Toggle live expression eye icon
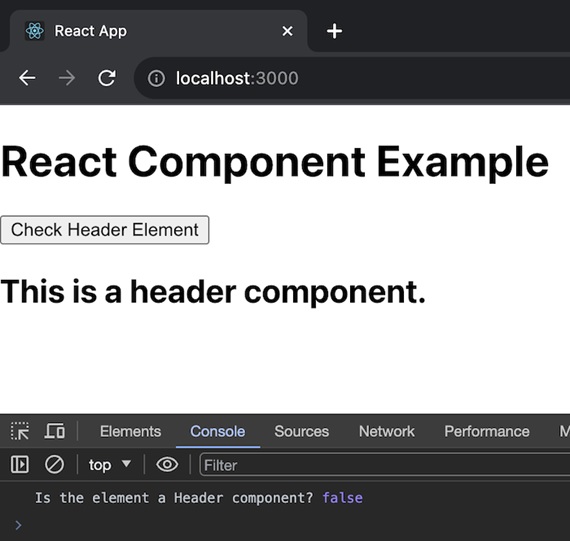 [167, 464]
